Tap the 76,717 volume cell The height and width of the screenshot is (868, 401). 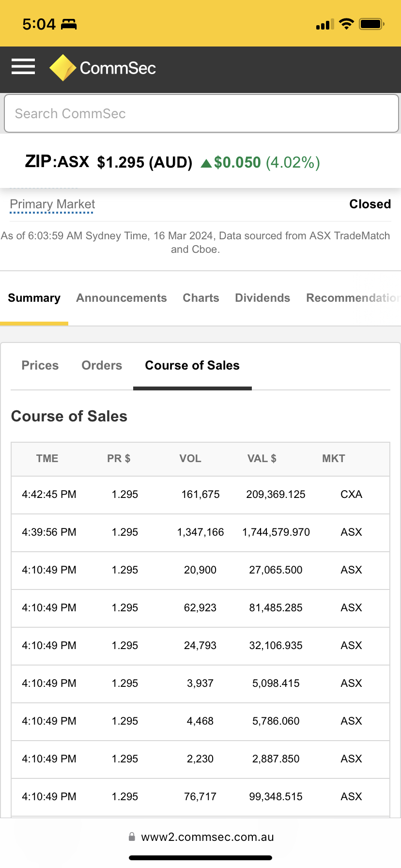[200, 797]
